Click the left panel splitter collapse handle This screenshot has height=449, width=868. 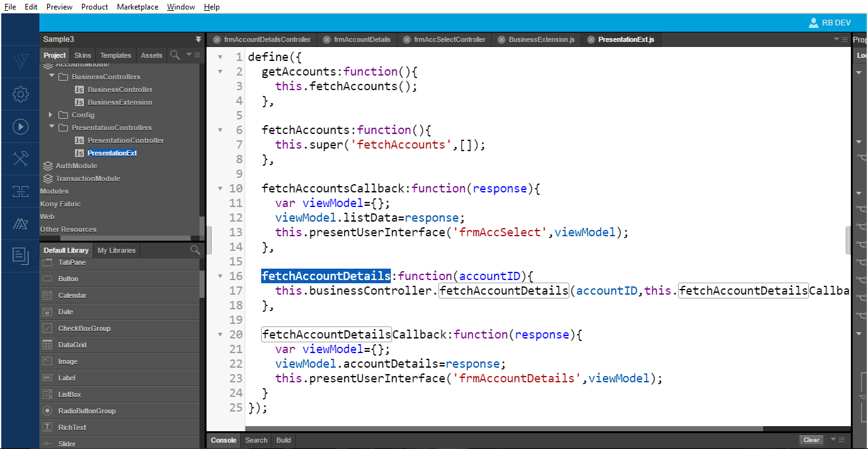pyautogui.click(x=208, y=240)
